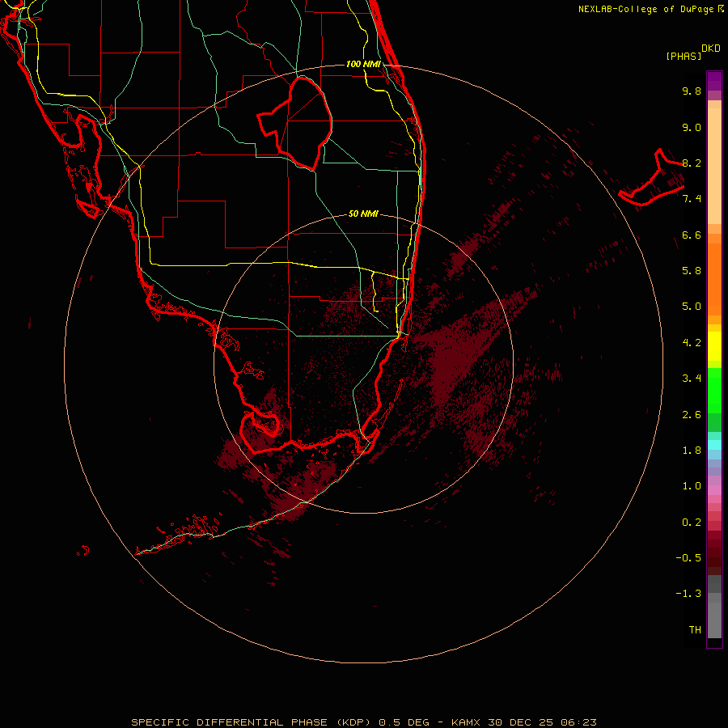Click the gray bottom segment of the colorbar
The height and width of the screenshot is (728, 728).
714,620
